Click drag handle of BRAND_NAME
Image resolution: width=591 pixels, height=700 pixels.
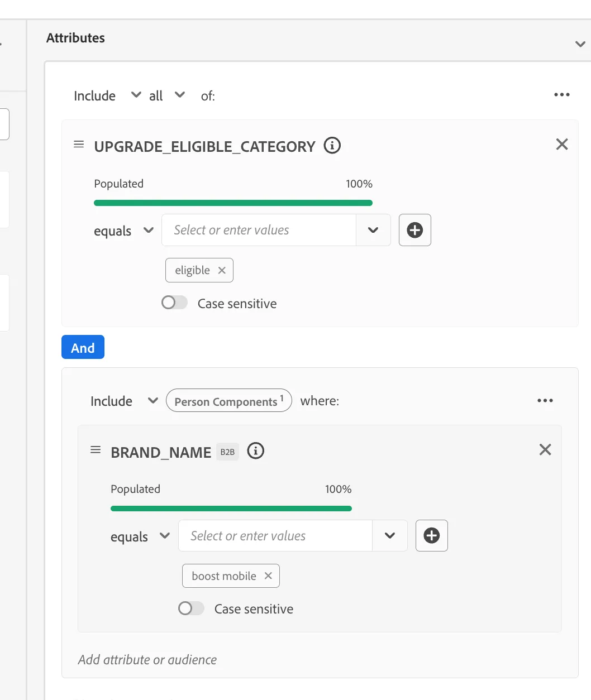(x=96, y=450)
